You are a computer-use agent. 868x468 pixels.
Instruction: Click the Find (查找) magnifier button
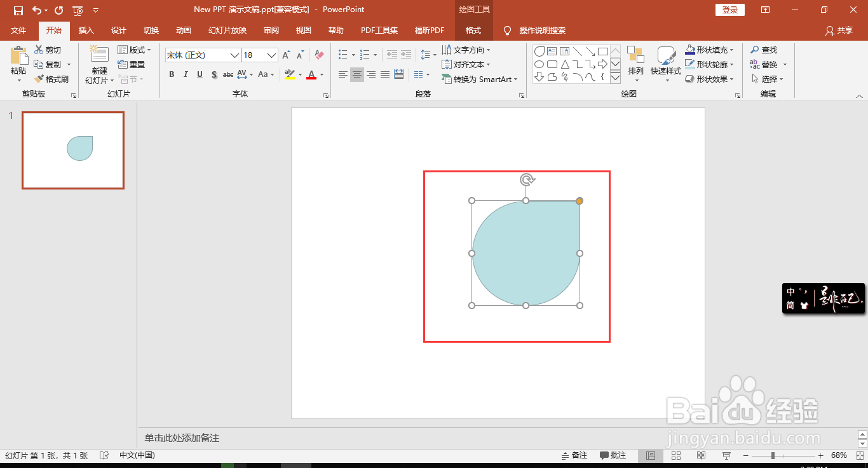coord(763,50)
